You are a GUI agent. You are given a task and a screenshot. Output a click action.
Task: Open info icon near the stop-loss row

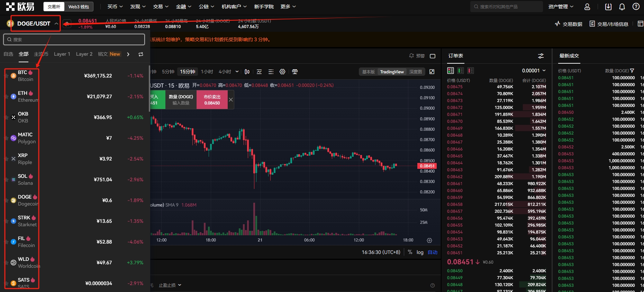(433, 285)
